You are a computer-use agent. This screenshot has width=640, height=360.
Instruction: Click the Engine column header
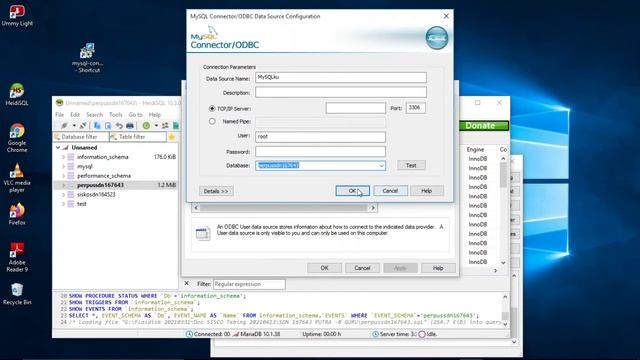tap(476, 150)
